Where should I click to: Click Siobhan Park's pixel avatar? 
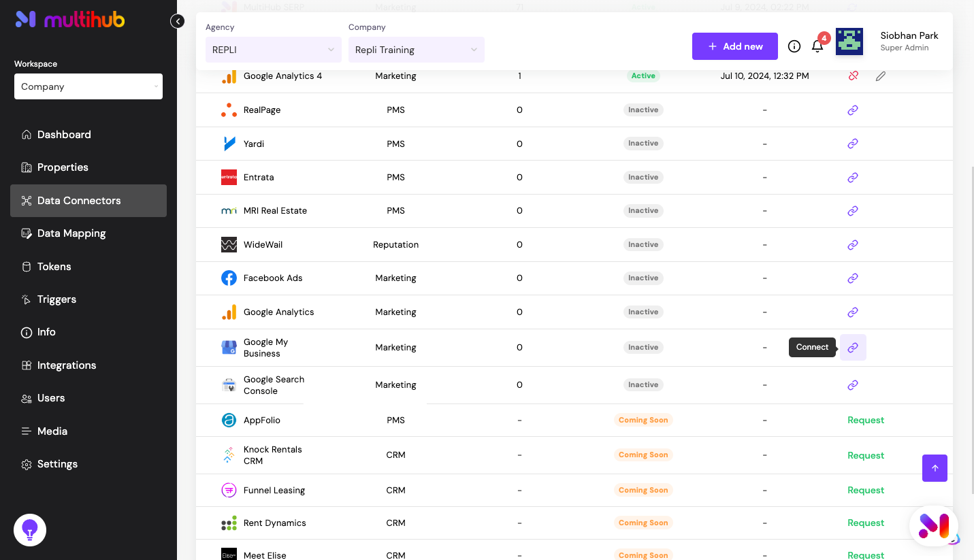[x=849, y=42]
